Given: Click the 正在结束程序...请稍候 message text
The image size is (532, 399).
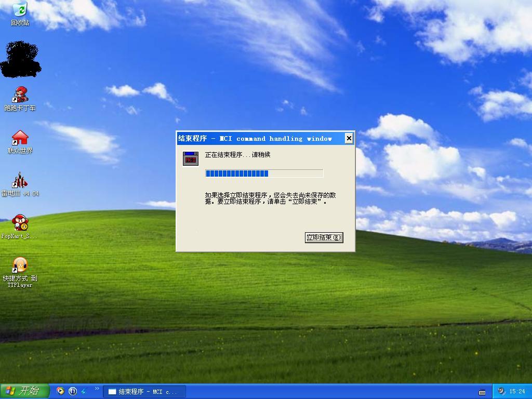Looking at the screenshot, I should coord(237,155).
